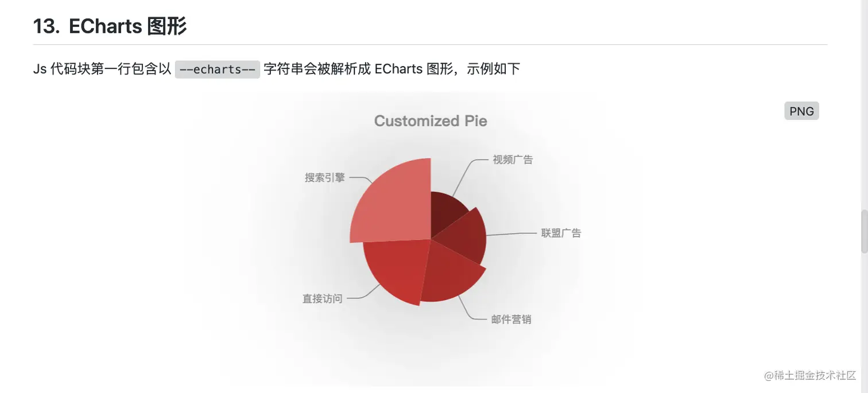Click the Customized Pie chart title
Screen dimensions: 868x393
pyautogui.click(x=431, y=121)
